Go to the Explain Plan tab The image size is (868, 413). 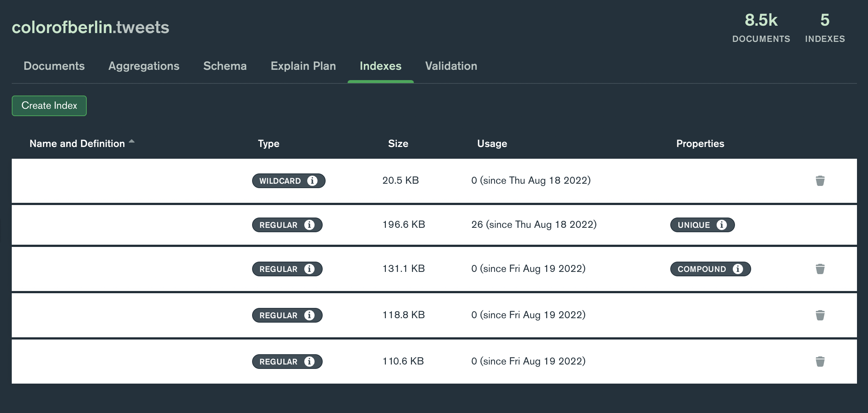tap(303, 66)
